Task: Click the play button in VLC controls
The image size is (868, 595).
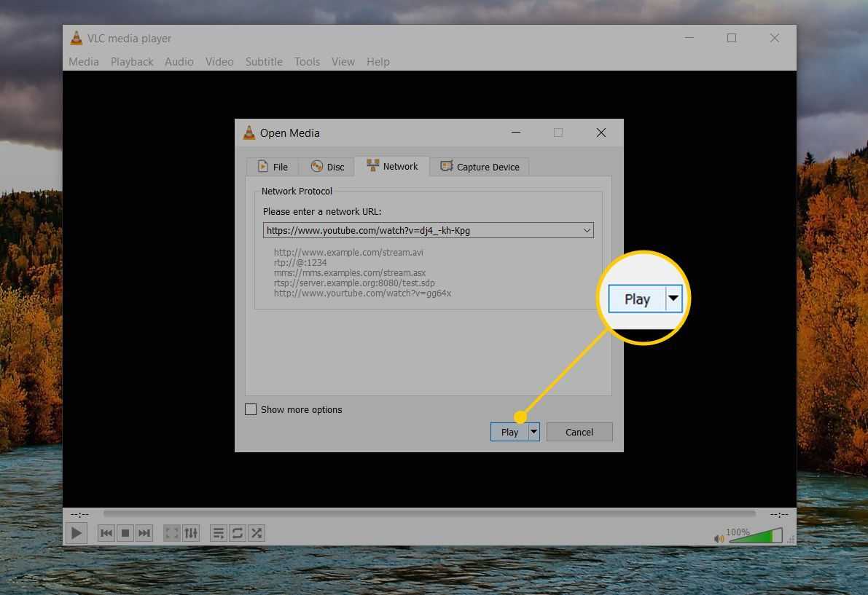Action: tap(77, 533)
